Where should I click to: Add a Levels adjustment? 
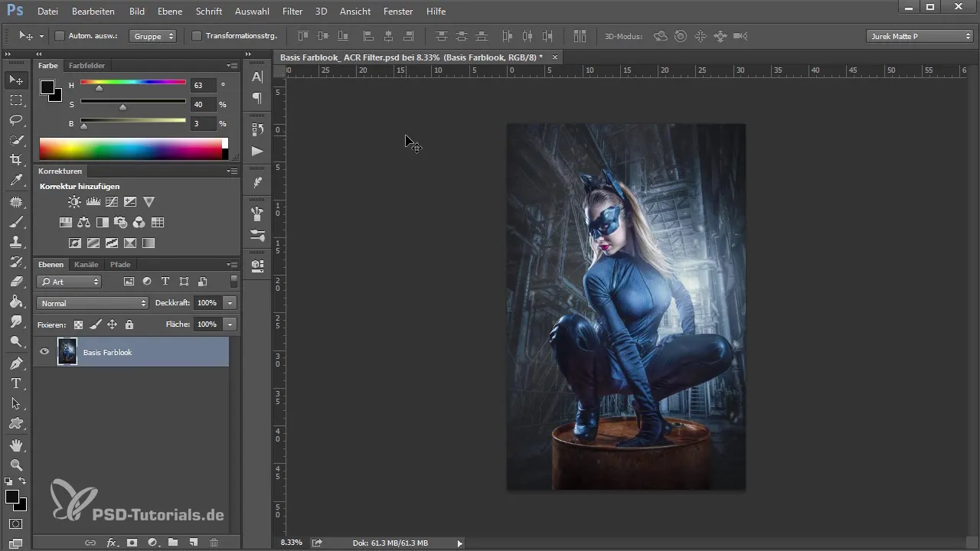pos(93,202)
